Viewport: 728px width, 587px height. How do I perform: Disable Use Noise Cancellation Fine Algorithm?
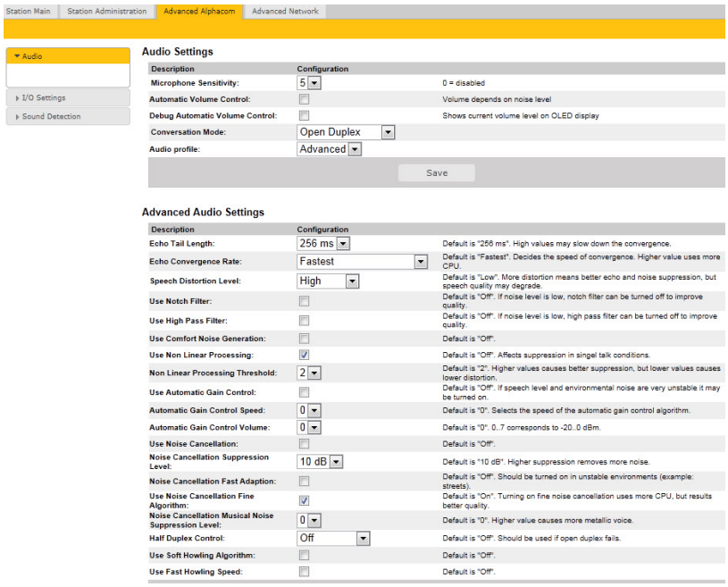tap(303, 500)
